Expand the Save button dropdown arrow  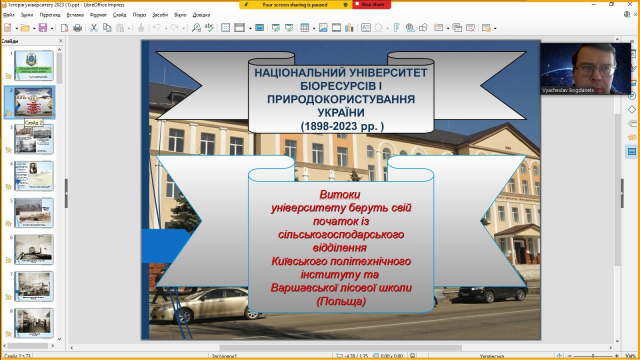click(x=51, y=28)
